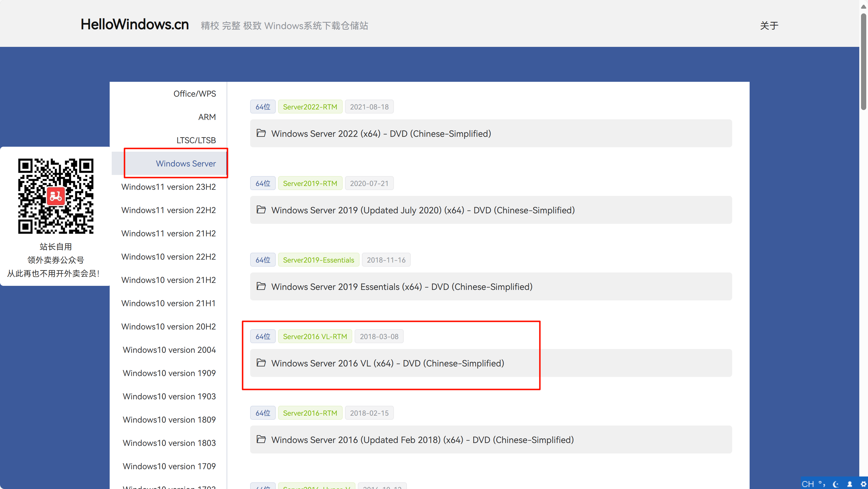868x489 pixels.
Task: Click folder icon beside Server 2019 Essentials entry
Action: coord(261,286)
